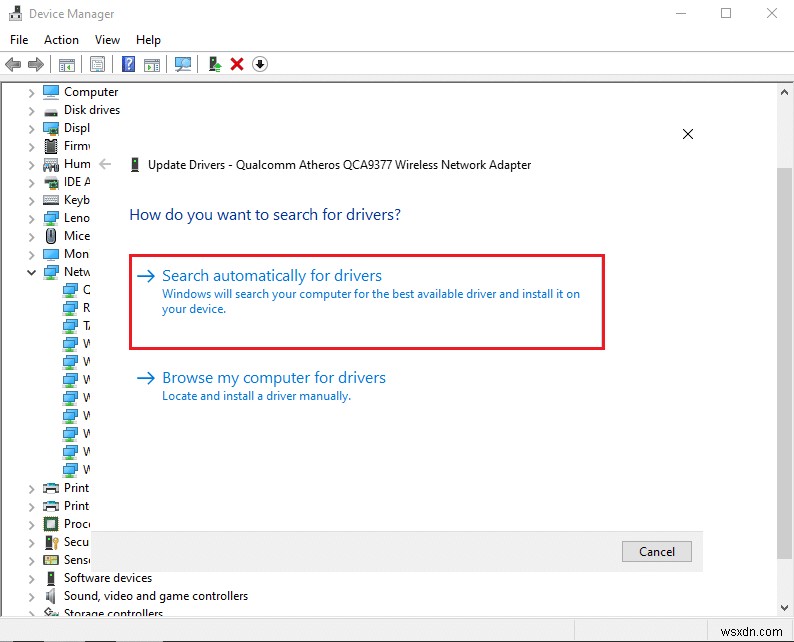Viewport: 794px width, 642px height.
Task: Select the Computer tree item label
Action: [x=91, y=92]
